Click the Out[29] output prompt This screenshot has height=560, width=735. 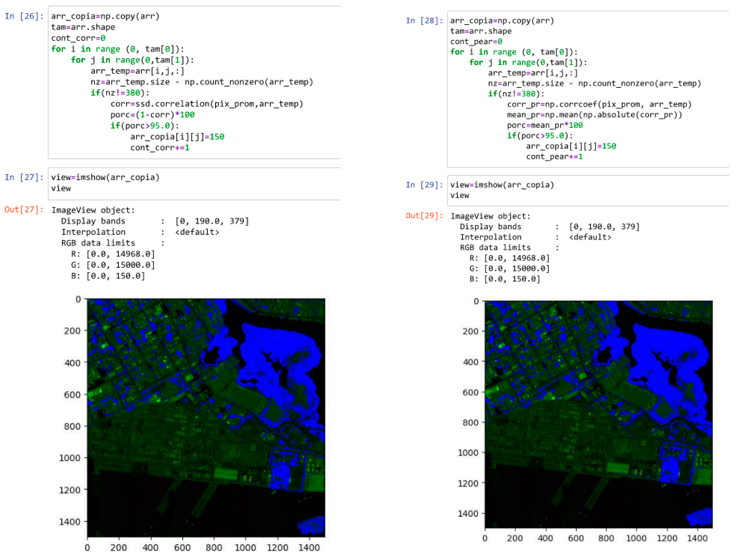click(x=424, y=216)
